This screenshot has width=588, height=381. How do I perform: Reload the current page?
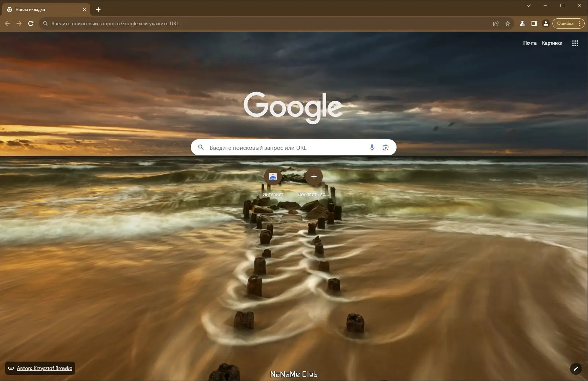click(x=31, y=23)
